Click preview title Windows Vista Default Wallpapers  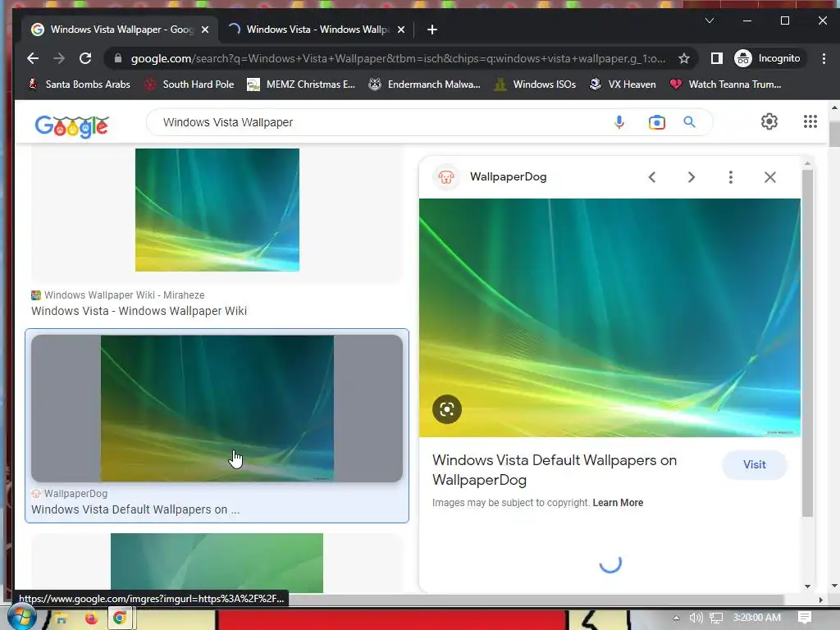[555, 470]
